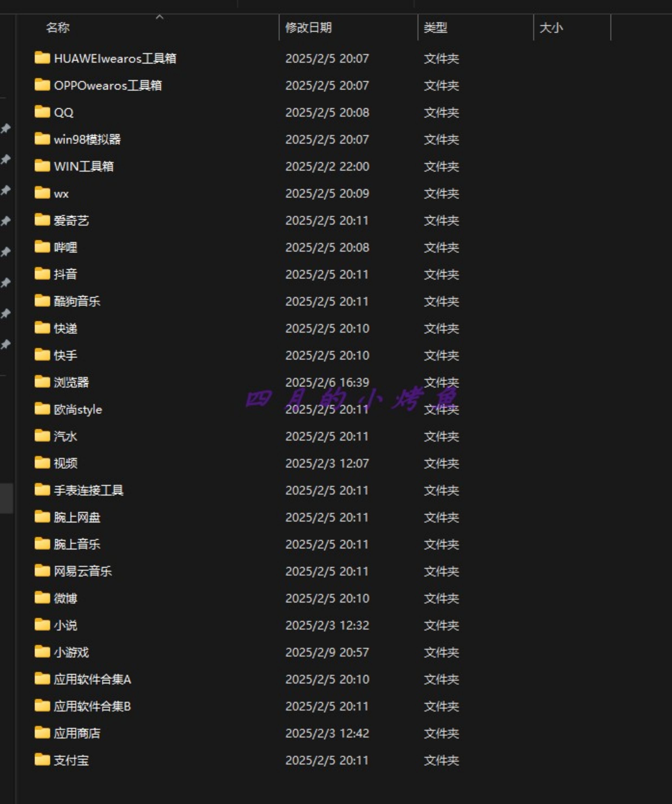Click the 腕上网盘 folder icon

pyautogui.click(x=42, y=517)
